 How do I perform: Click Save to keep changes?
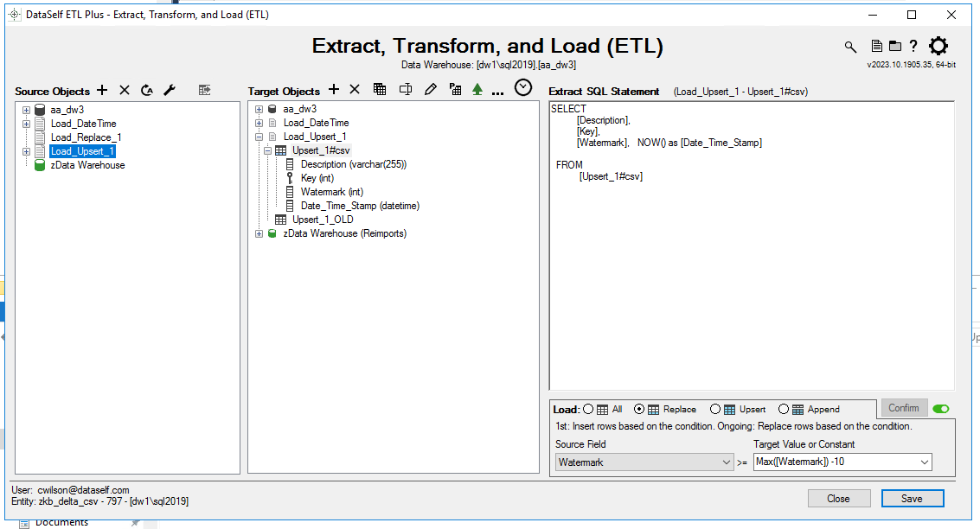click(913, 498)
